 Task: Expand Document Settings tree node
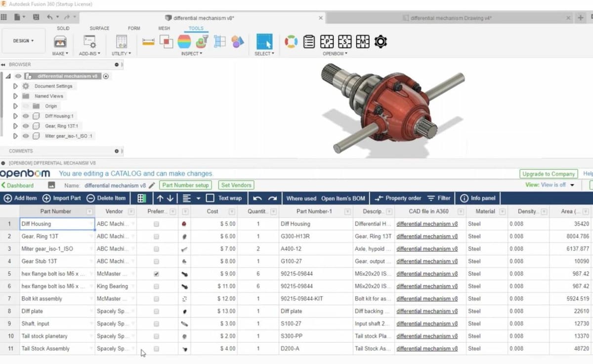(x=15, y=86)
